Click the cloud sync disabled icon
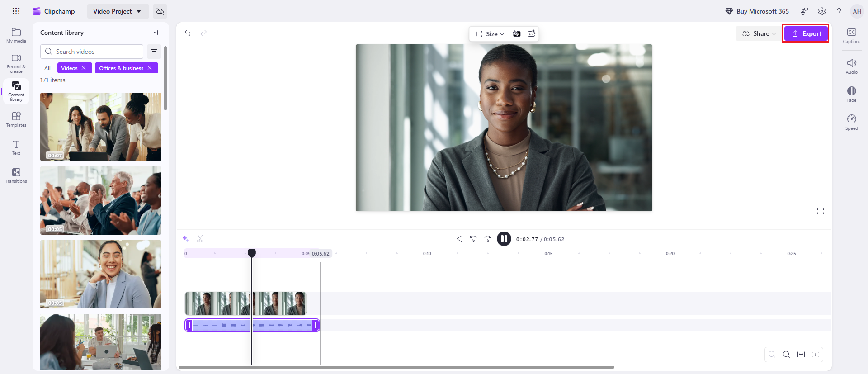868x374 pixels. [160, 11]
